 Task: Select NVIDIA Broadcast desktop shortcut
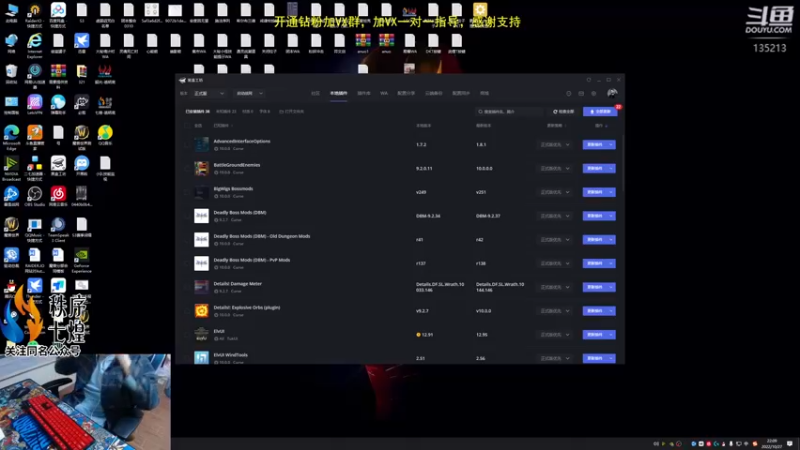pos(11,168)
